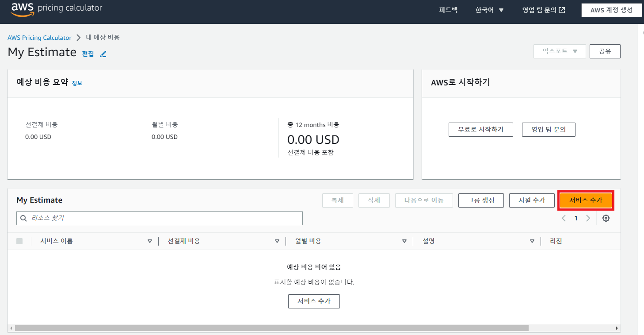
Task: Click the 피드백 menu item
Action: point(448,10)
